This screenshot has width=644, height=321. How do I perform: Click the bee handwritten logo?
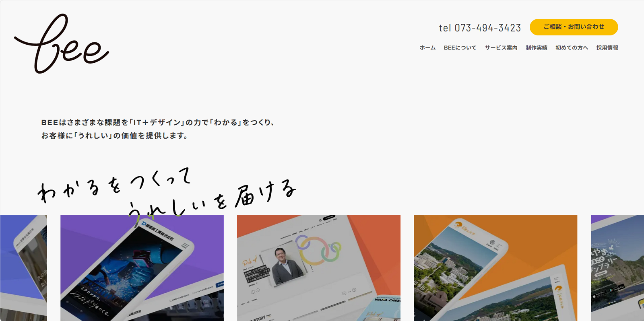click(62, 44)
